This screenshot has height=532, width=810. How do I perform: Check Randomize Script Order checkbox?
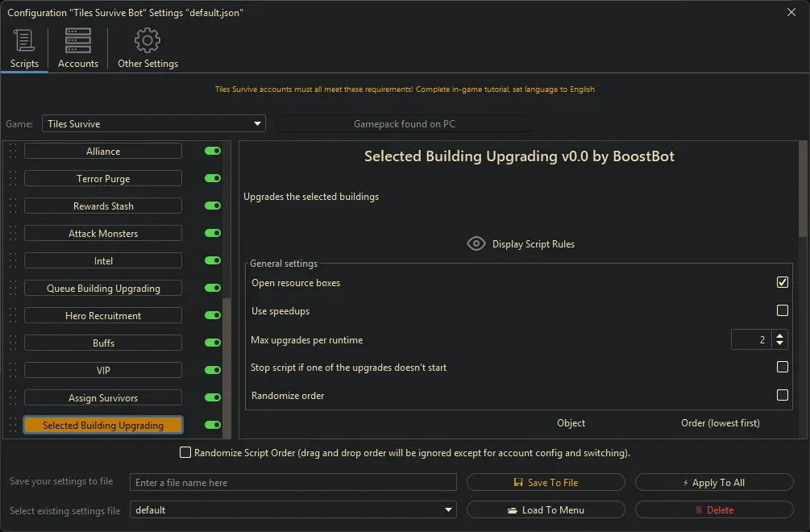185,453
